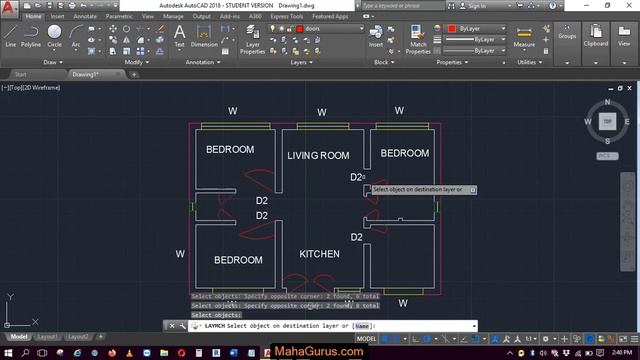The width and height of the screenshot is (640, 360).
Task: Open the Customization menu icon in status bar
Action: pyautogui.click(x=634, y=339)
